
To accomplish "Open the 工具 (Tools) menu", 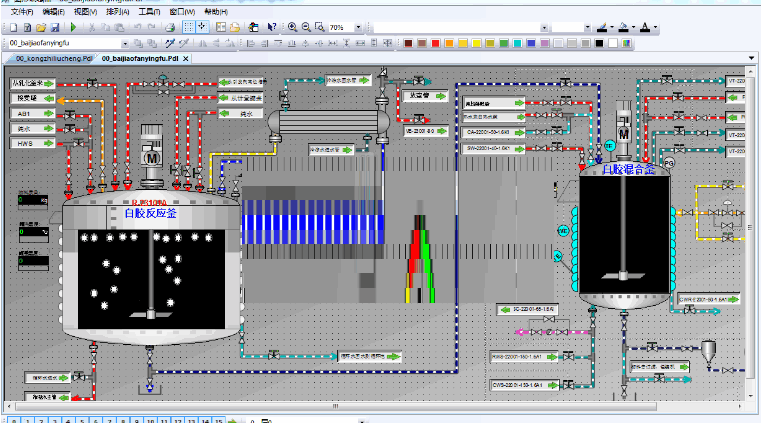I will [x=148, y=11].
